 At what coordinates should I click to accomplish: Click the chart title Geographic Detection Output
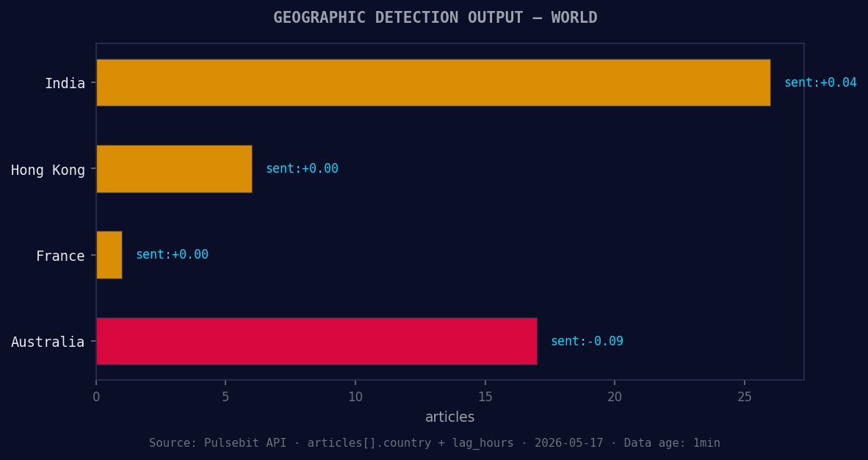pos(435,18)
